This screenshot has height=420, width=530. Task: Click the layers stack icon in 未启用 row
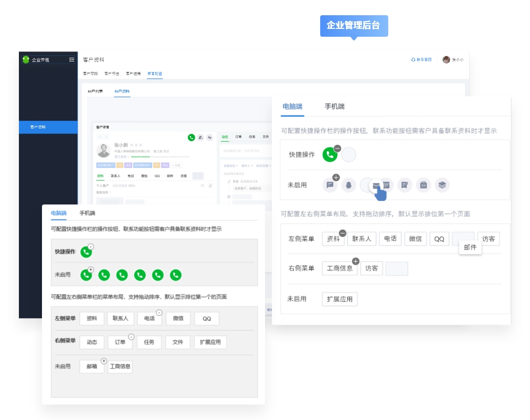(x=442, y=185)
